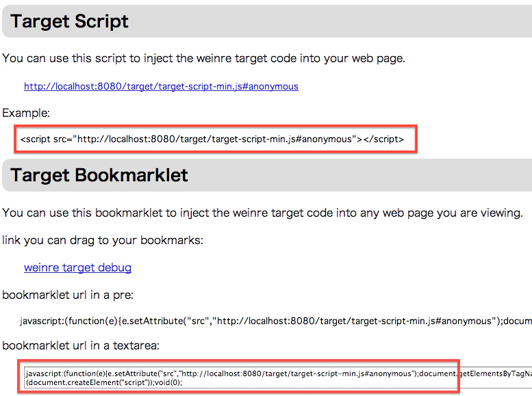Click the bookmarklet url pre text
The height and width of the screenshot is (396, 532).
click(276, 321)
